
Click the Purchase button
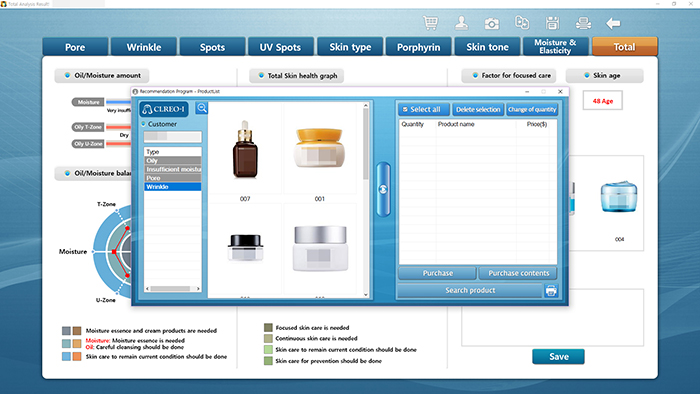438,273
